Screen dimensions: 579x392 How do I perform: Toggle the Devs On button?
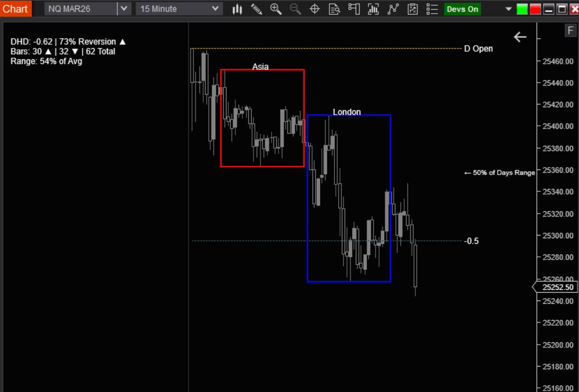[x=463, y=9]
